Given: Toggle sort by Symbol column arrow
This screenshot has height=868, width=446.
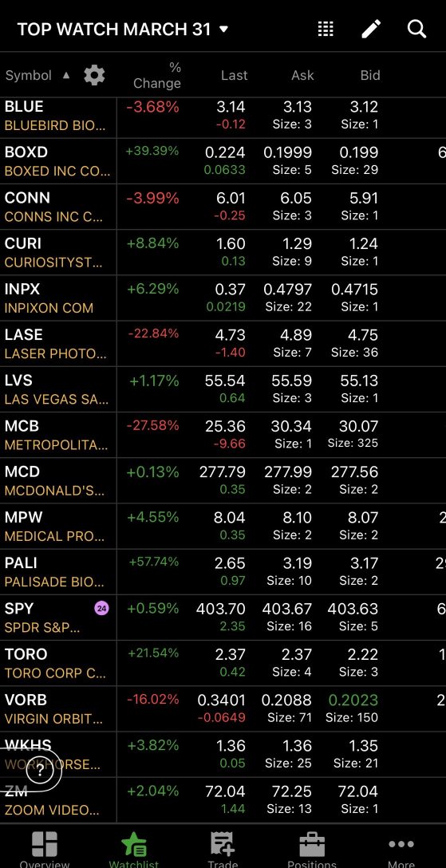Looking at the screenshot, I should [x=66, y=75].
